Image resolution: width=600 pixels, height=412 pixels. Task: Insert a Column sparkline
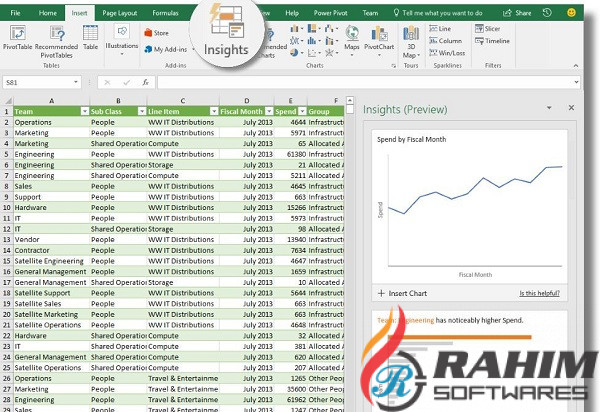(445, 41)
